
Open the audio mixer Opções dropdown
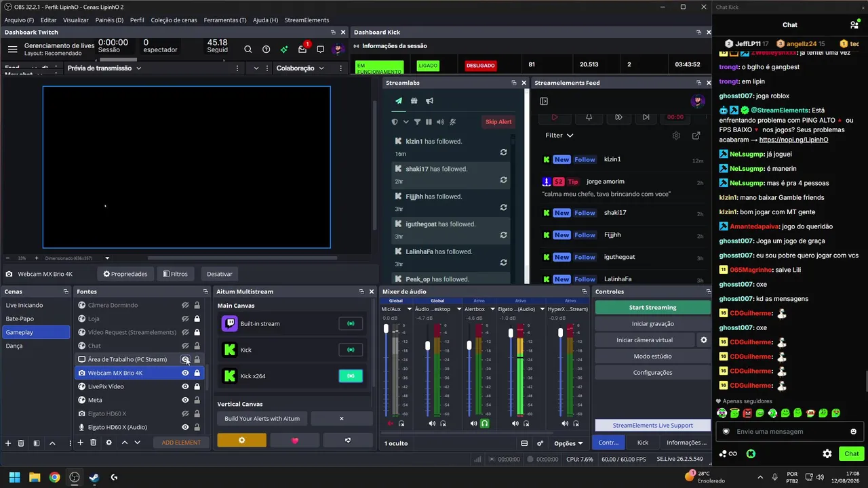coord(568,443)
